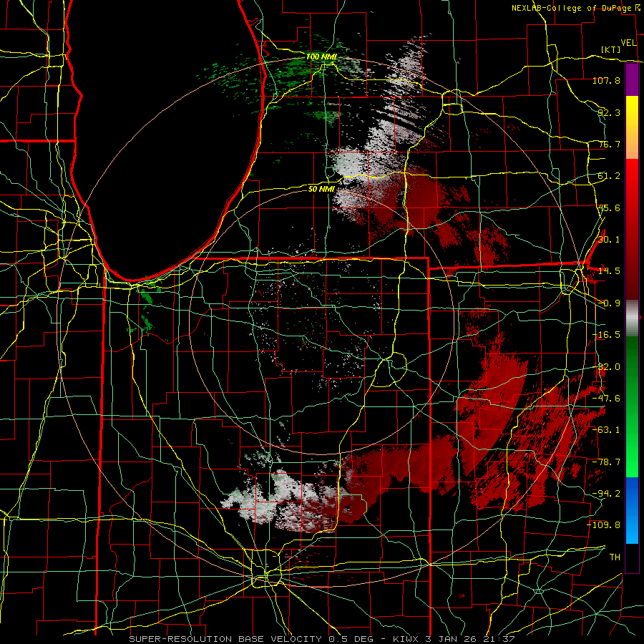Click the -78.7 value on velocity scale

tap(607, 462)
